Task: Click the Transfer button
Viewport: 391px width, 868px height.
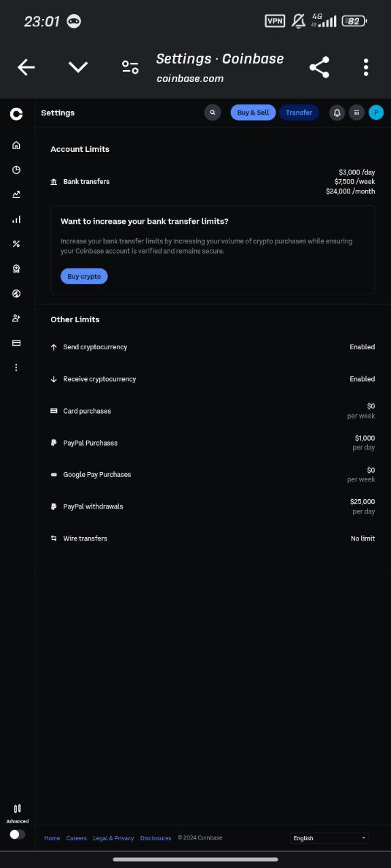Action: [x=299, y=113]
